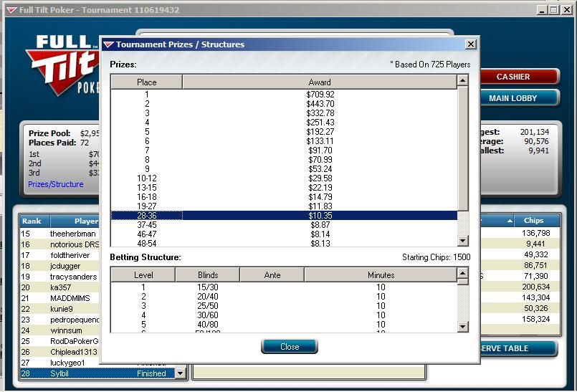Select player theeherbman in ranking list
Viewport: 577px width, 392px height.
coord(60,234)
